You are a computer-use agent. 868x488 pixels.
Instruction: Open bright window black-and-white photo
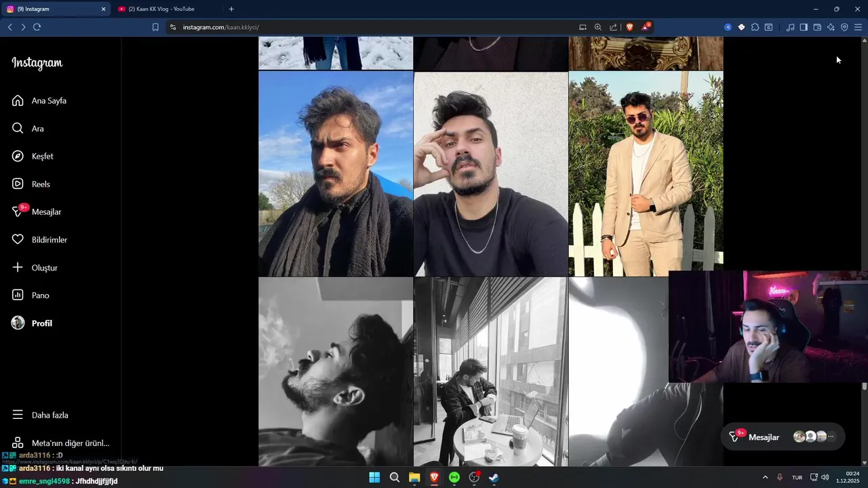pos(617,371)
